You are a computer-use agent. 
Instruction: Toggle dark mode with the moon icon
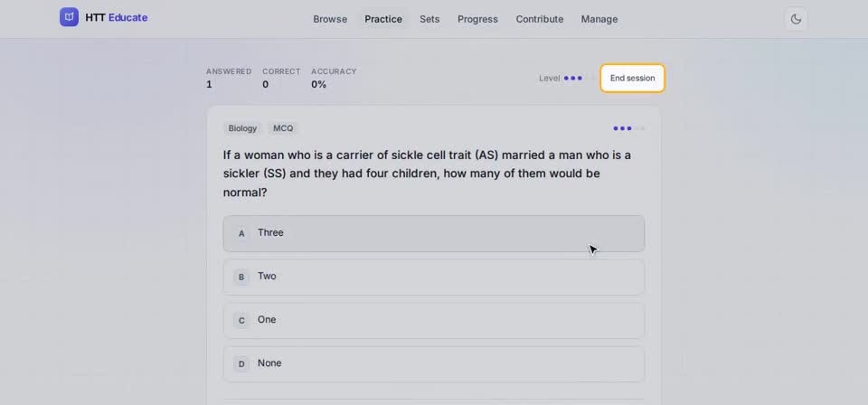[796, 19]
